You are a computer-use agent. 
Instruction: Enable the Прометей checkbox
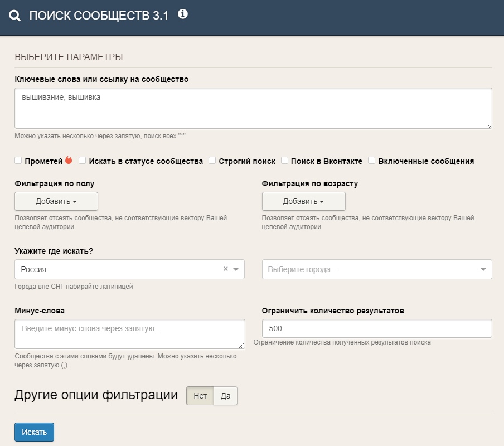[x=18, y=161]
